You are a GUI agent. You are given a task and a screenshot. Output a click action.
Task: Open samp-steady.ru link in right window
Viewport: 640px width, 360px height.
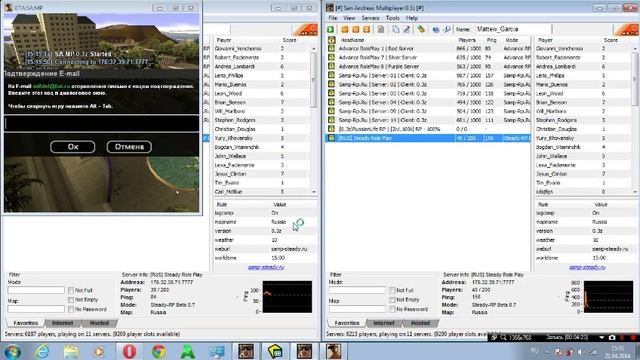(x=587, y=267)
